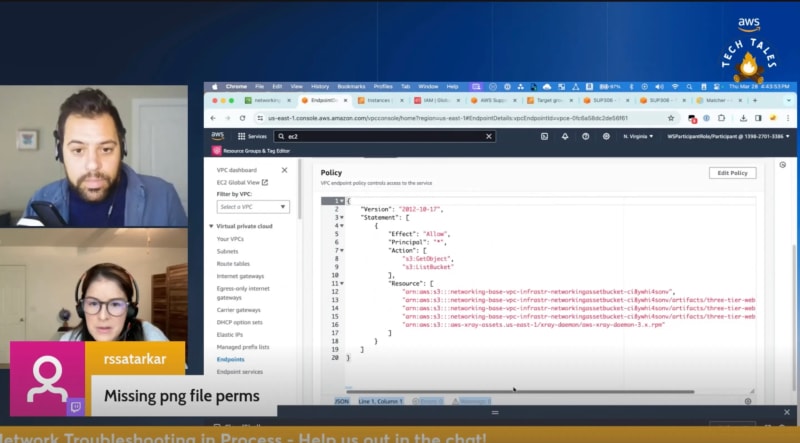
Task: Open the Select a VPC filter dropdown
Action: (253, 206)
